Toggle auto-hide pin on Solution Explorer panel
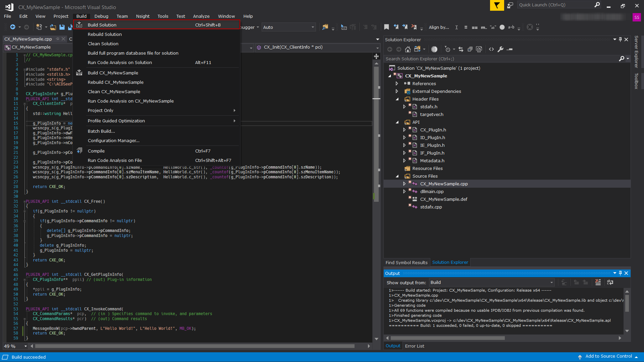 (620, 40)
